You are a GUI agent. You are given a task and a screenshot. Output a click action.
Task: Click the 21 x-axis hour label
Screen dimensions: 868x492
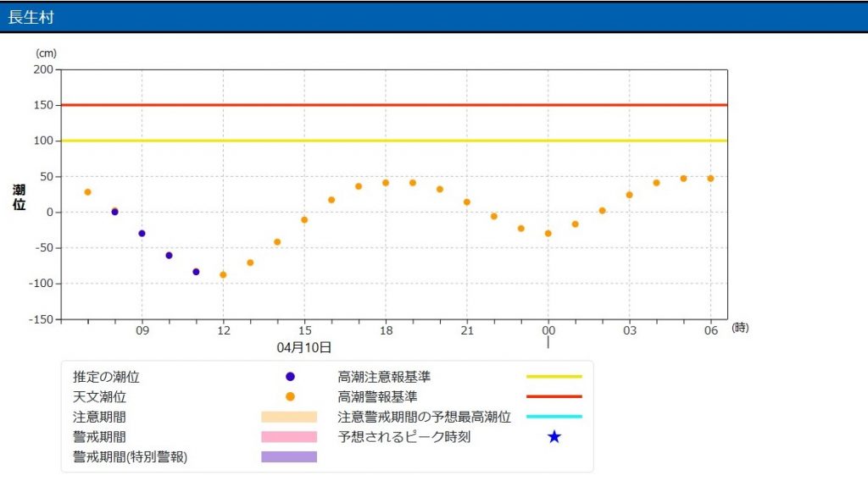point(467,330)
